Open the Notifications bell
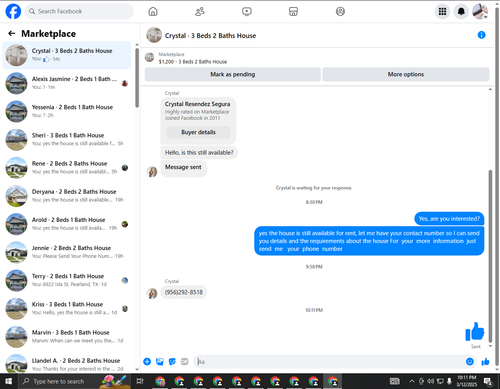Image resolution: width=500 pixels, height=389 pixels. click(461, 12)
